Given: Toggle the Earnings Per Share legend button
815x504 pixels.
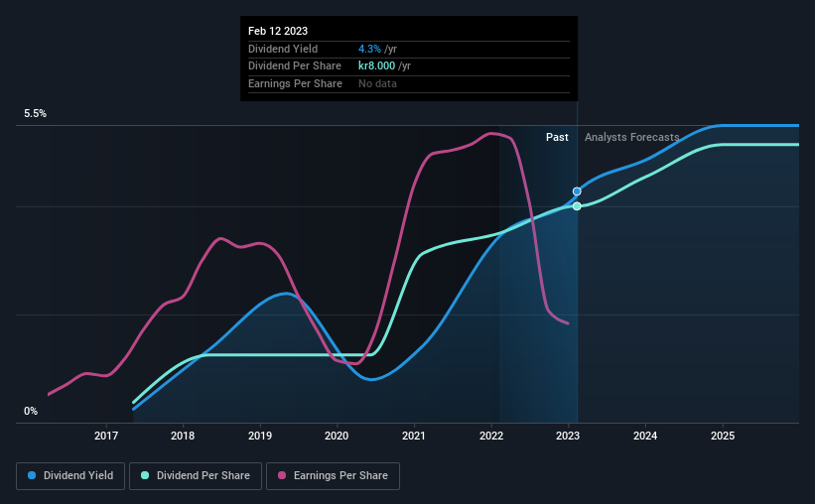Looking at the screenshot, I should [333, 476].
